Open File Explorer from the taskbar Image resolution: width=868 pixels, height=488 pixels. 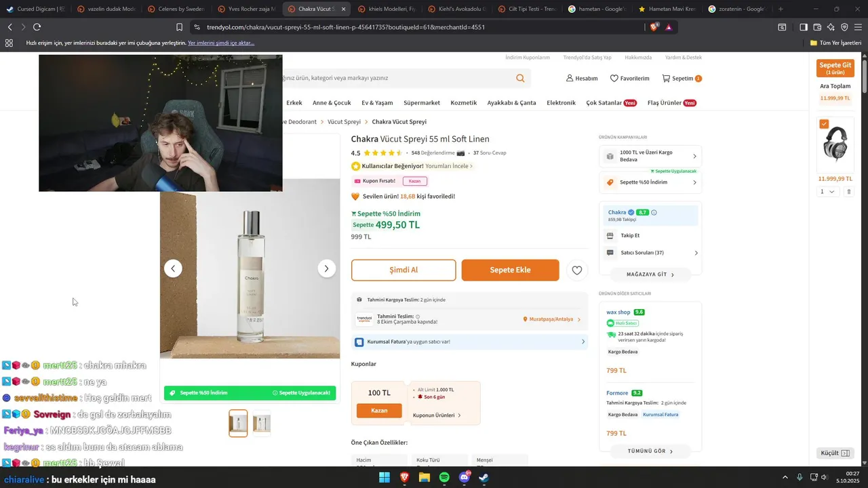click(425, 477)
